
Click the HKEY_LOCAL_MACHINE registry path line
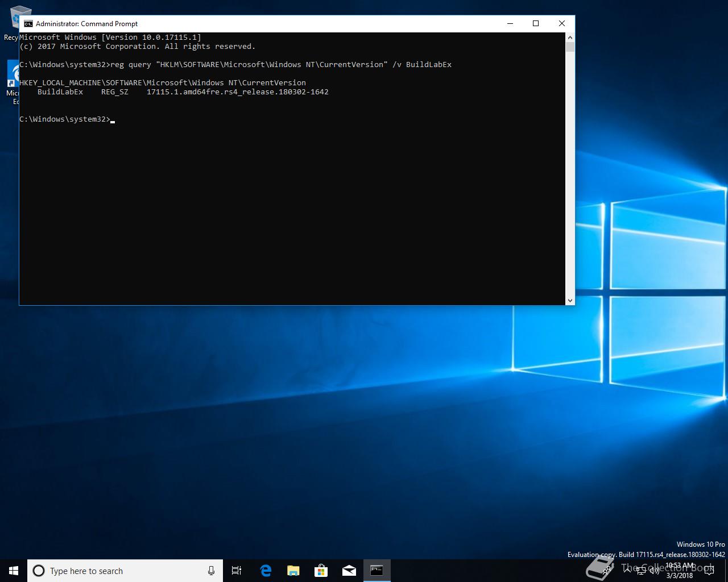click(163, 82)
